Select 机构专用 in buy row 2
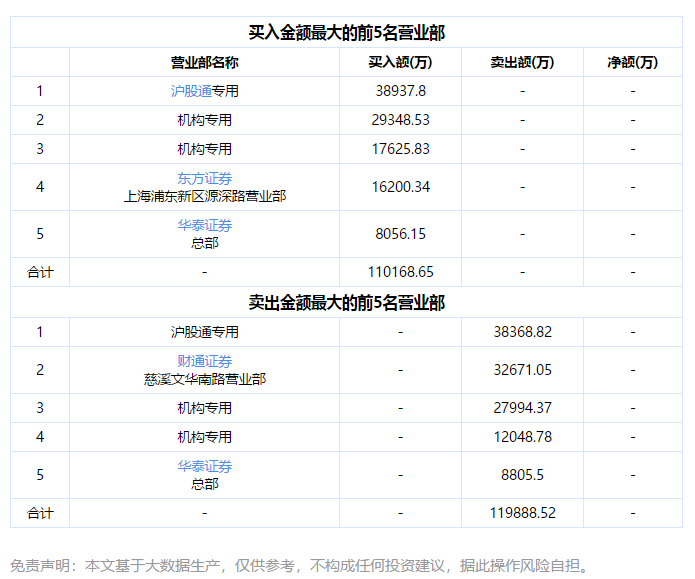 click(x=205, y=120)
